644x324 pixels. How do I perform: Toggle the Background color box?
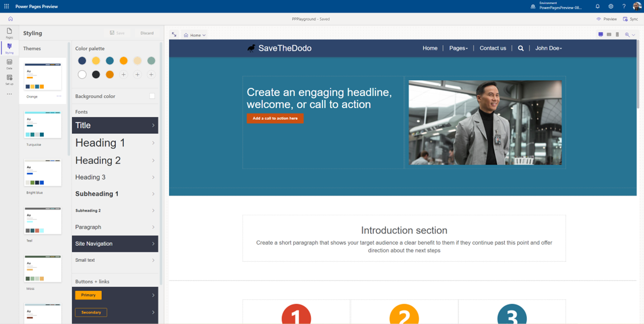[152, 96]
